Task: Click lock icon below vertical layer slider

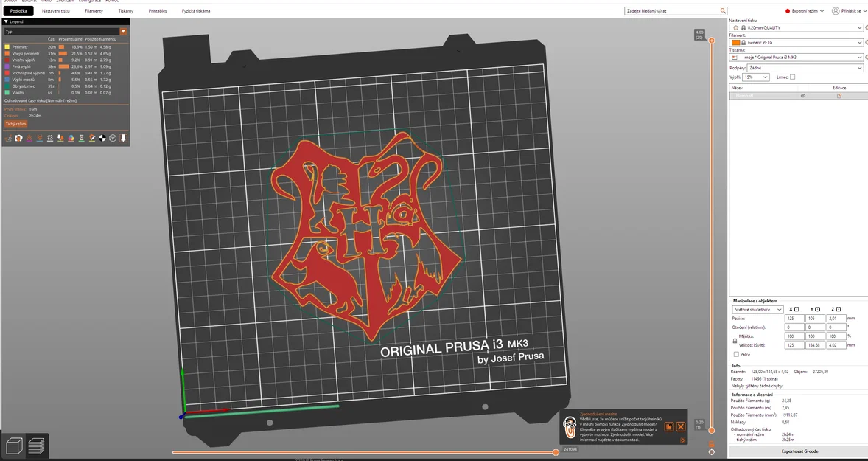Action: pos(711,444)
